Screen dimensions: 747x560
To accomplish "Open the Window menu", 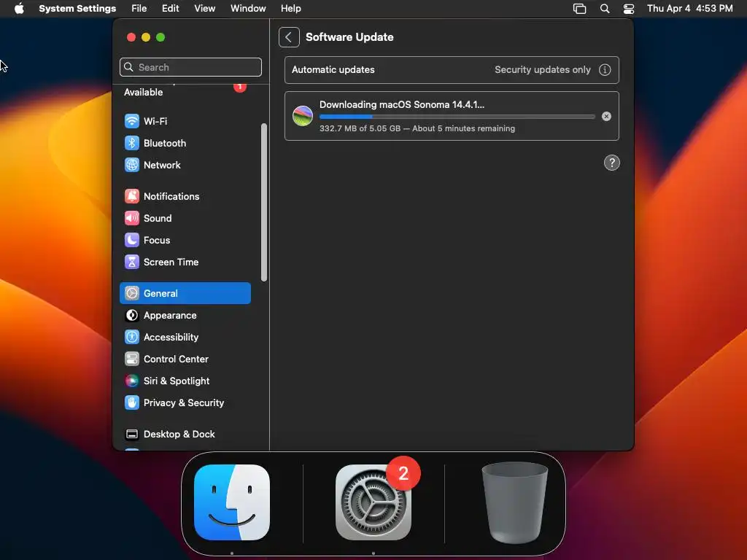I will 248,9.
